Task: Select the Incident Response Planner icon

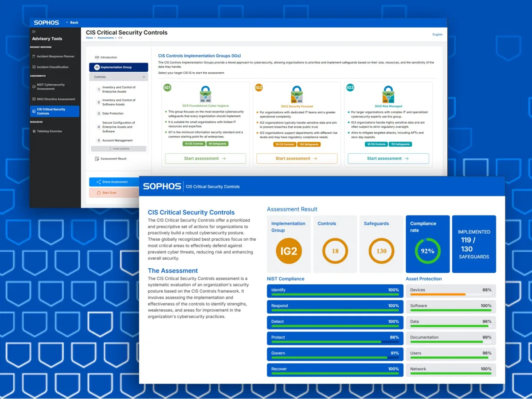Action: point(34,56)
